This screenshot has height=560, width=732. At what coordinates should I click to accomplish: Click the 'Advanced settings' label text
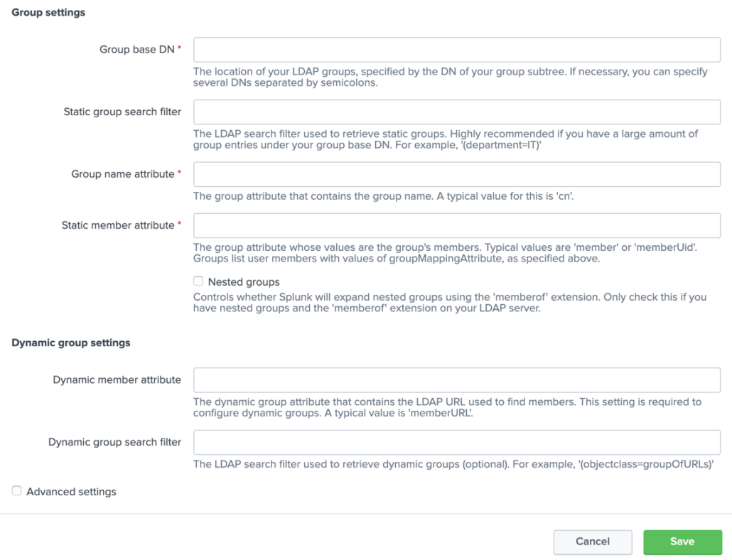tap(71, 492)
